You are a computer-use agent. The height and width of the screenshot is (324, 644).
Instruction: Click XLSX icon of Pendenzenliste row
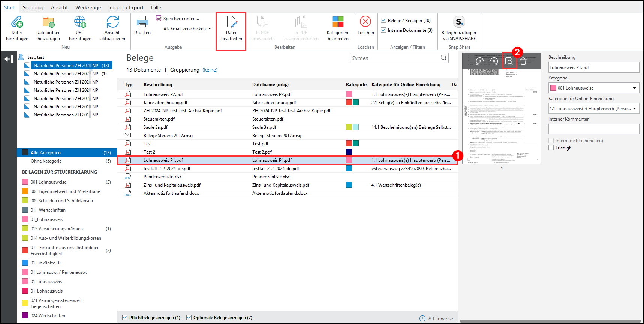point(128,177)
